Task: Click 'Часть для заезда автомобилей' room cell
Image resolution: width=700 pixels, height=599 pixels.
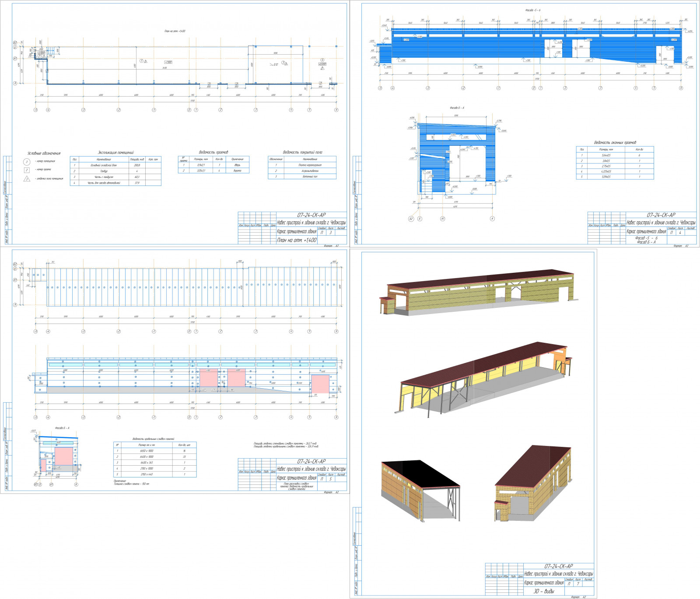Action: [x=104, y=183]
